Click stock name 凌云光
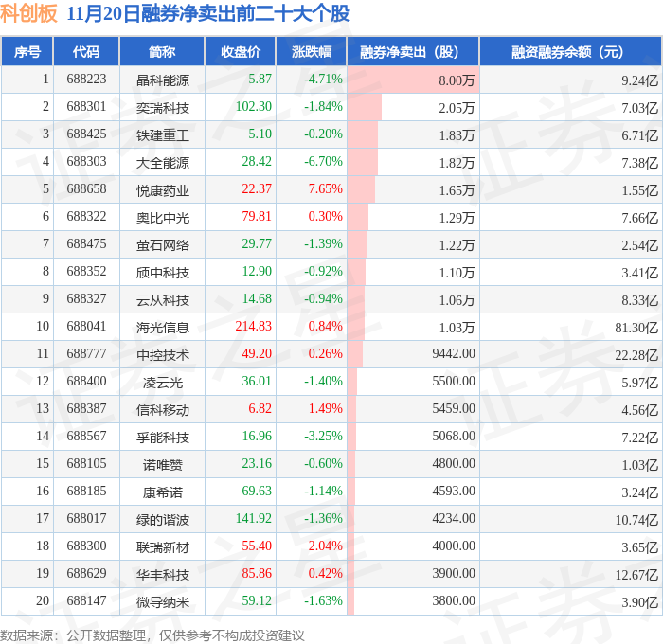 [x=162, y=383]
